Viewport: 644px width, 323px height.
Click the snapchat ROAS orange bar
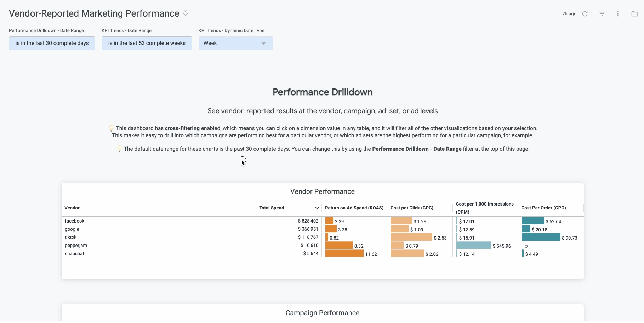click(x=344, y=254)
